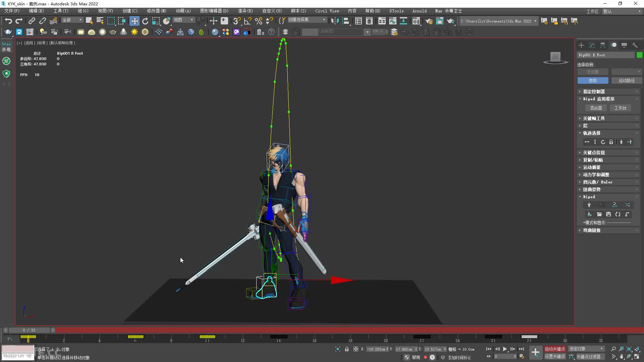
Task: Open the key filter target dropdown (选定对象)
Action: coord(586,349)
